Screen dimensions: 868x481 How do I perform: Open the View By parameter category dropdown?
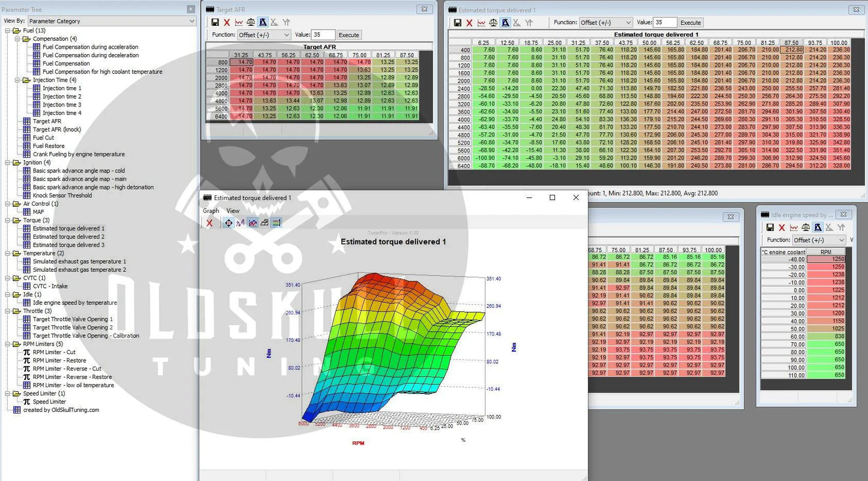pos(112,21)
